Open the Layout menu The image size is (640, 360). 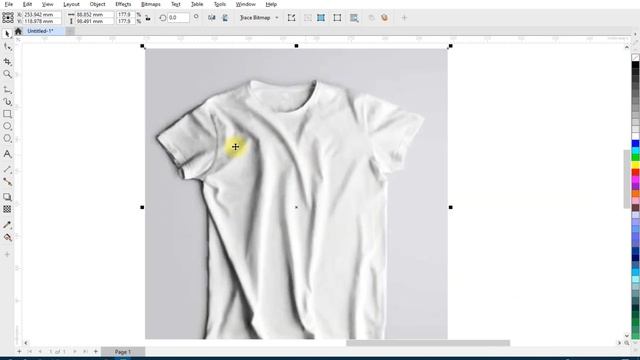pyautogui.click(x=71, y=4)
